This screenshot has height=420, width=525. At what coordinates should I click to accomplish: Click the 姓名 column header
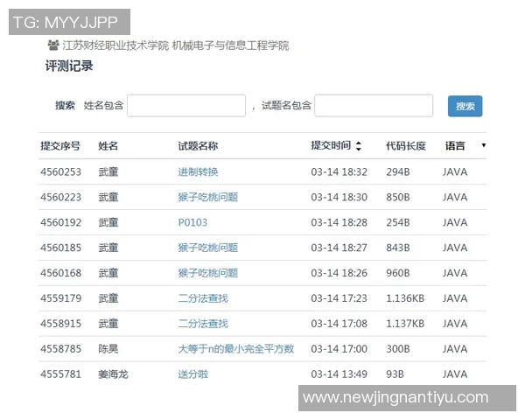(x=108, y=146)
